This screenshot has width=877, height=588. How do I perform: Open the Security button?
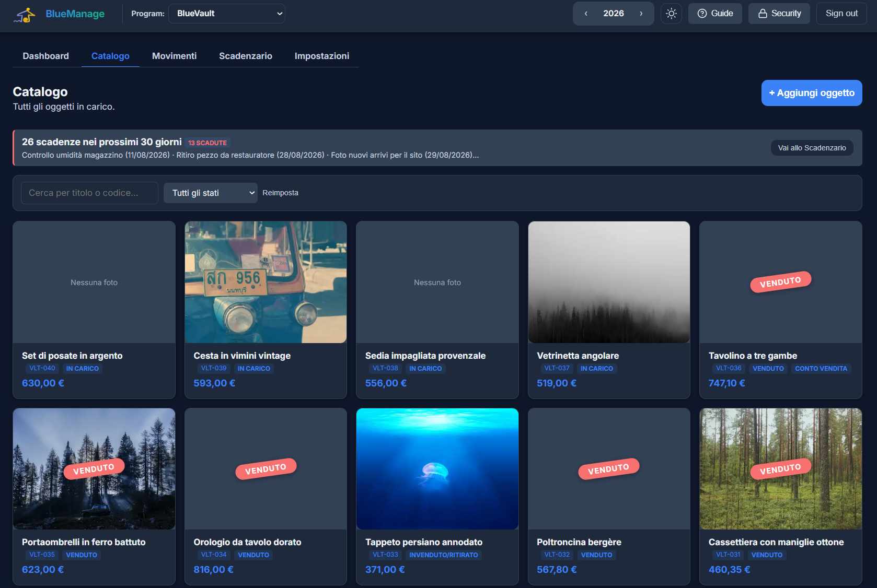click(x=779, y=14)
